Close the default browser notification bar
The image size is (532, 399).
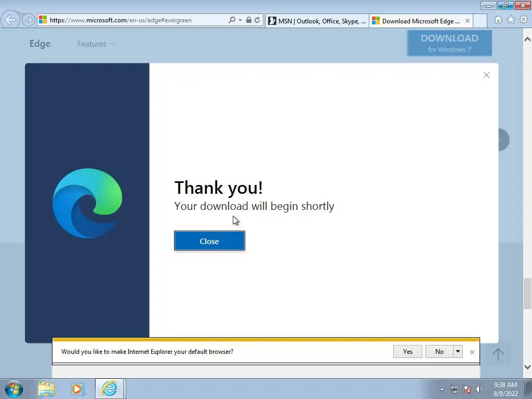pyautogui.click(x=472, y=352)
